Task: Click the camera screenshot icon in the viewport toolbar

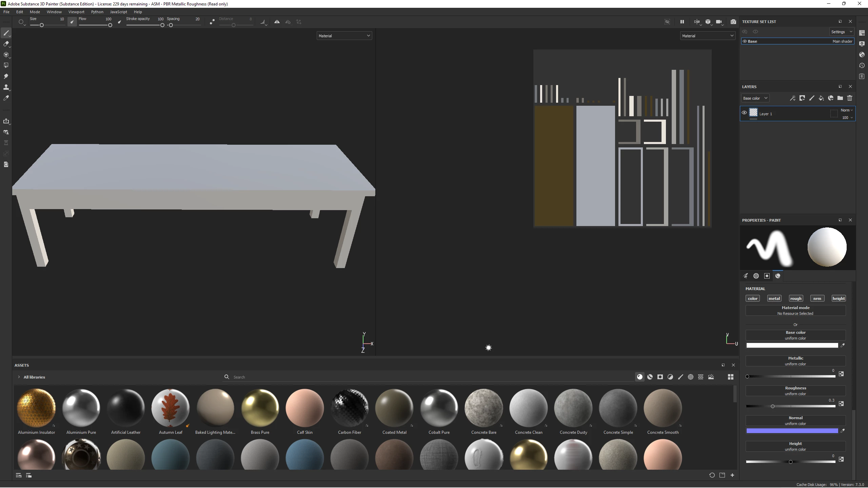Action: coord(733,22)
